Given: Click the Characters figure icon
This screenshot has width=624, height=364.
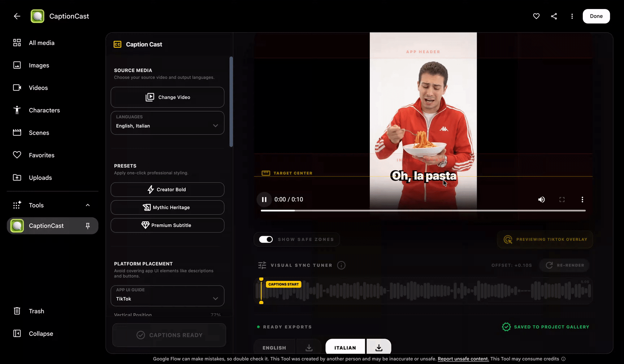Looking at the screenshot, I should (17, 110).
